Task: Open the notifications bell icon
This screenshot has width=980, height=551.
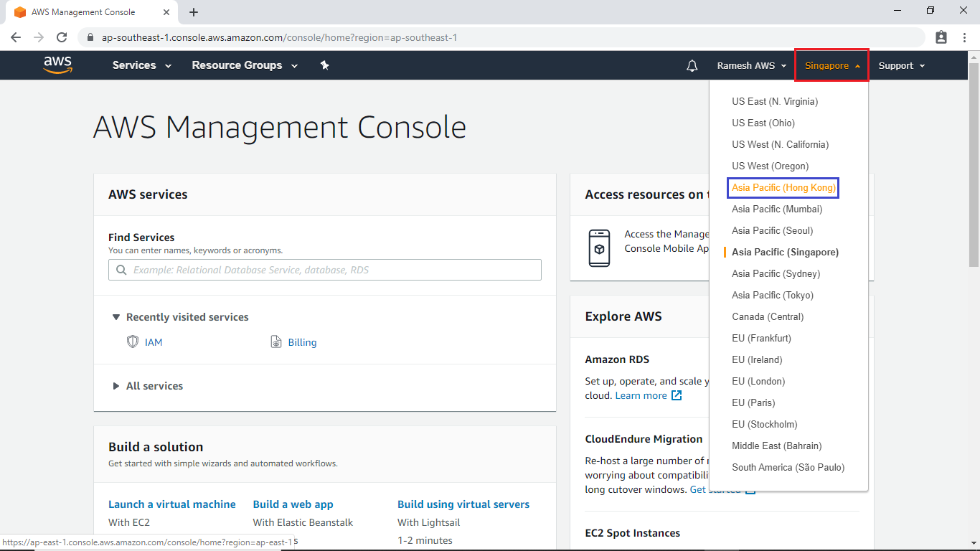Action: (692, 65)
